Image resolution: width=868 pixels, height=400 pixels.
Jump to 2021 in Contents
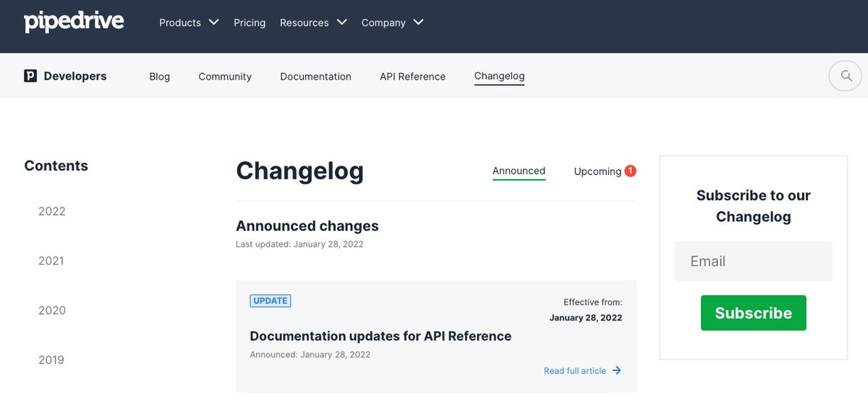click(51, 260)
